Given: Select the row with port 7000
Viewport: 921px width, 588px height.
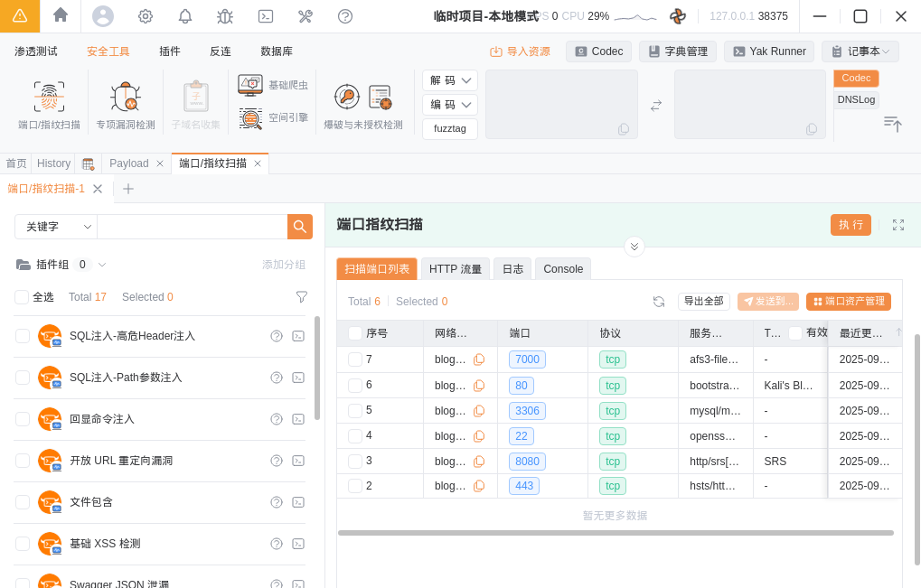Looking at the screenshot, I should tap(355, 359).
